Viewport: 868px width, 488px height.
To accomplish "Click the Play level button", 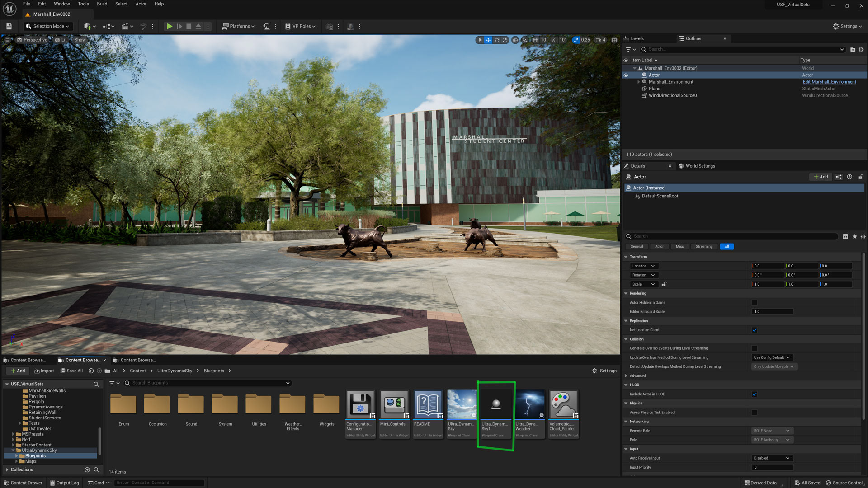I will tap(169, 27).
